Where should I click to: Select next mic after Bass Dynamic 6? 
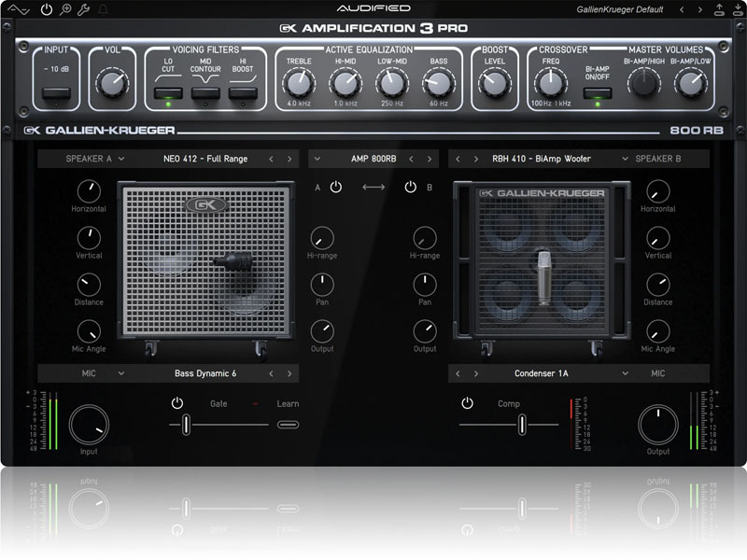289,373
